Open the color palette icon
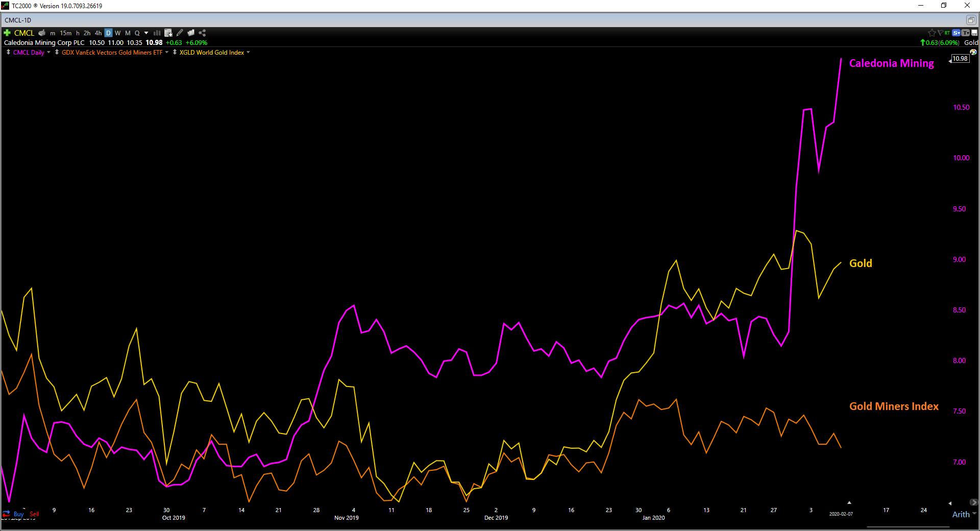 [x=973, y=52]
